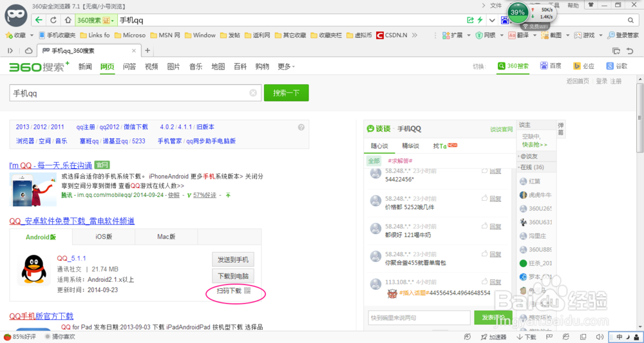Toggle the moon icon in IME bar

[628, 337]
